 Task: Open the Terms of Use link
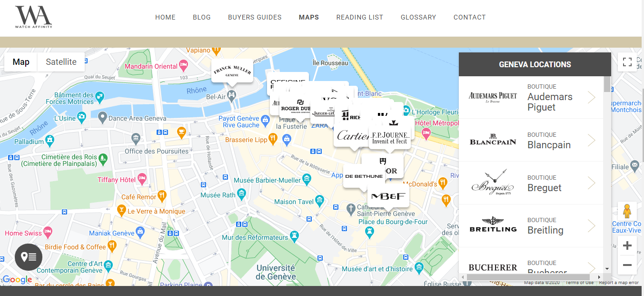tap(580, 283)
